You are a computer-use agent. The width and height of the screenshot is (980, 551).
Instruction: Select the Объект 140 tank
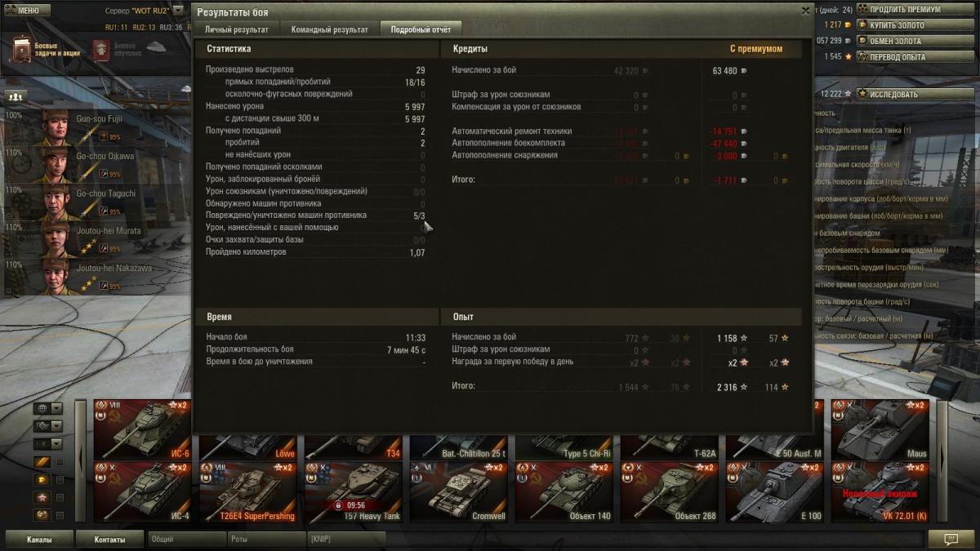point(564,492)
